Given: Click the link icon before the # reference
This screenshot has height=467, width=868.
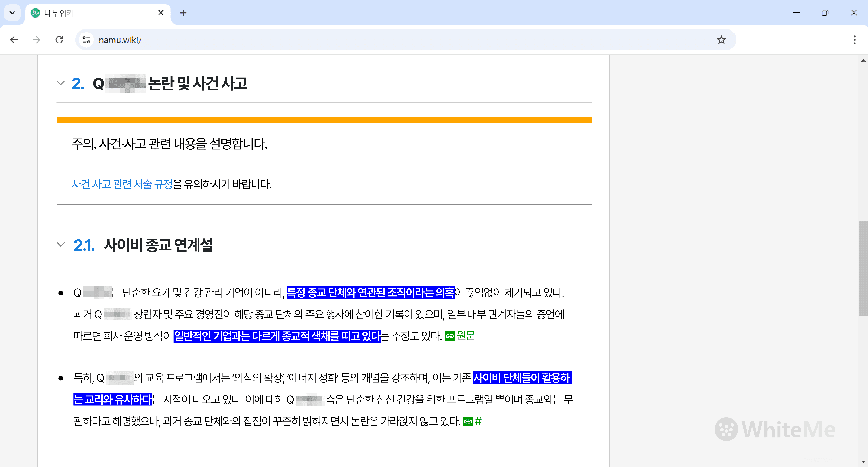Looking at the screenshot, I should [468, 422].
